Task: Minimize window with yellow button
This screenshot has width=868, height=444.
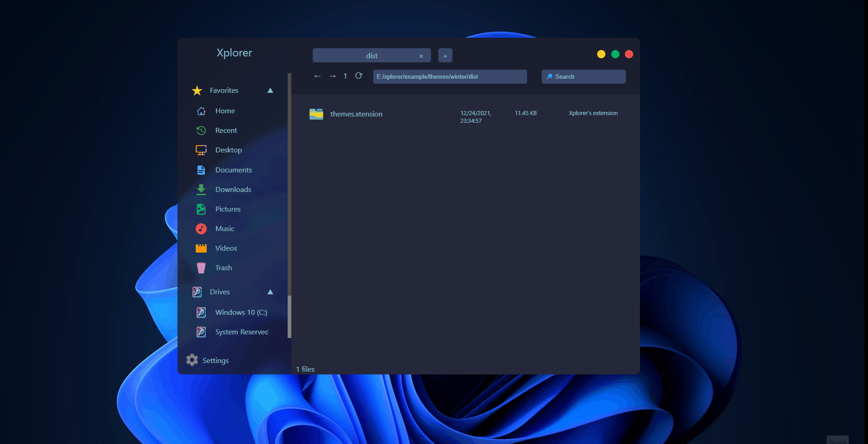Action: tap(601, 54)
